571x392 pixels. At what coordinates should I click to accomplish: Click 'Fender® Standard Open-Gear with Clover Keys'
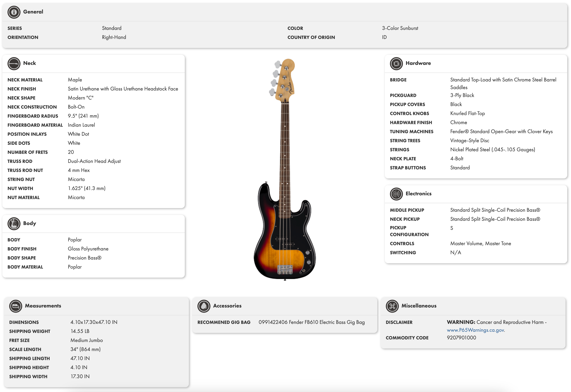pyautogui.click(x=501, y=131)
